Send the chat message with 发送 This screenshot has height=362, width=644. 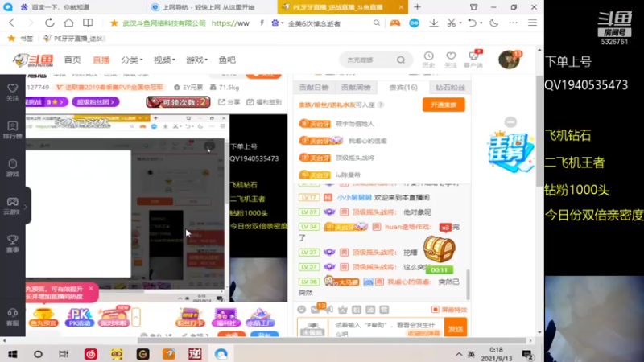pyautogui.click(x=456, y=328)
